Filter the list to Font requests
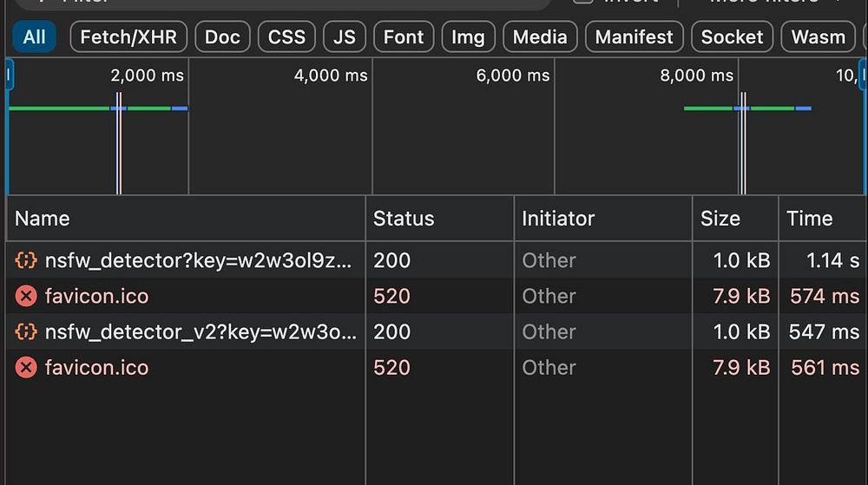The height and width of the screenshot is (485, 868). tap(404, 37)
